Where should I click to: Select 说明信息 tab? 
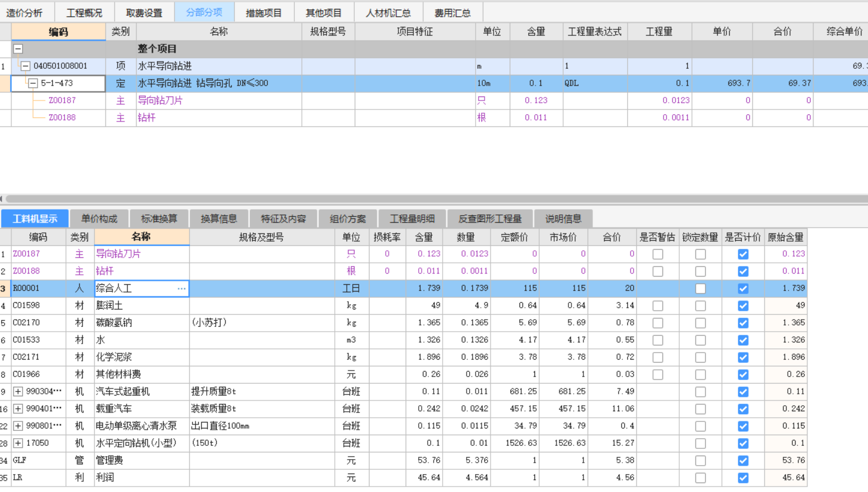563,218
